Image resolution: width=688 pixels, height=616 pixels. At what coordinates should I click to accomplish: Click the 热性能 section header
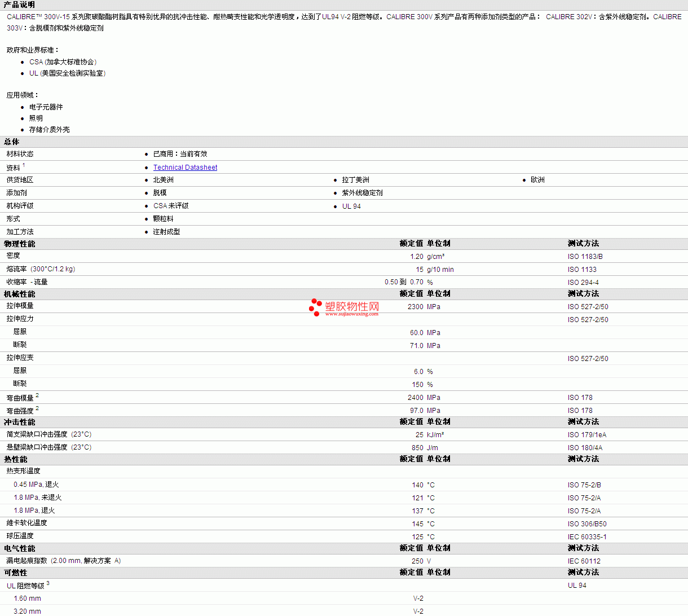pyautogui.click(x=16, y=459)
